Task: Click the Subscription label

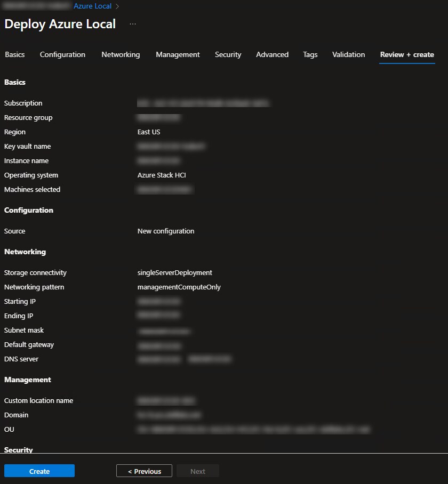Action: [23, 103]
